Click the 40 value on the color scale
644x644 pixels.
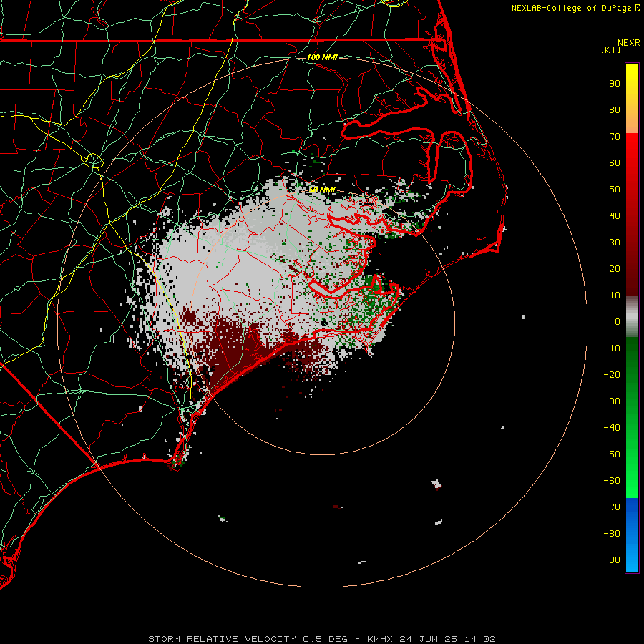615,216
